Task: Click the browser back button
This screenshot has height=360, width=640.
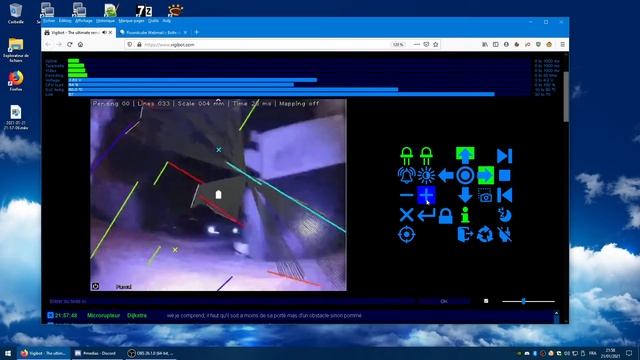Action: point(48,44)
